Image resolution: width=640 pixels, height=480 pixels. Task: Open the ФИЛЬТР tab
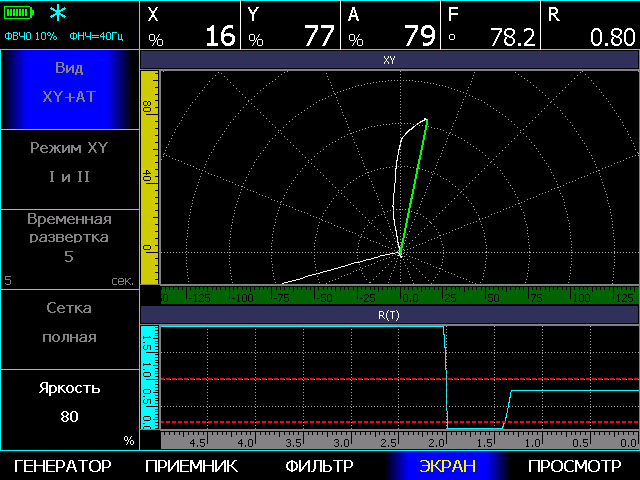coord(319,466)
